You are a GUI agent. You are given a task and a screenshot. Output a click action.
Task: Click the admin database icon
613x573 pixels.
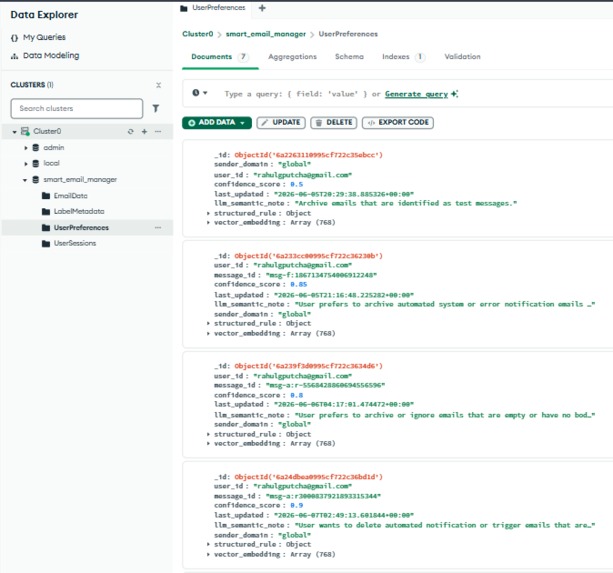[36, 147]
